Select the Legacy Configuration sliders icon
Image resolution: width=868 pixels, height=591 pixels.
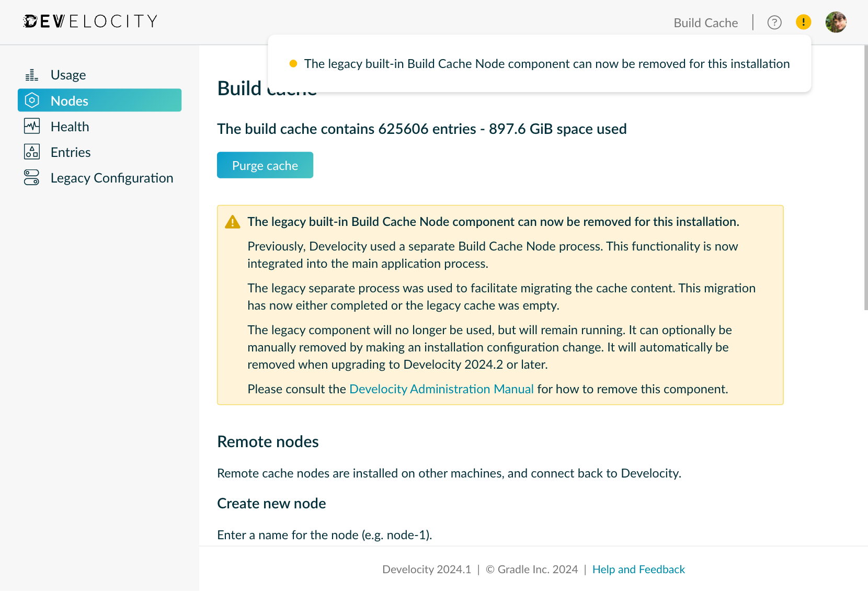pos(31,177)
